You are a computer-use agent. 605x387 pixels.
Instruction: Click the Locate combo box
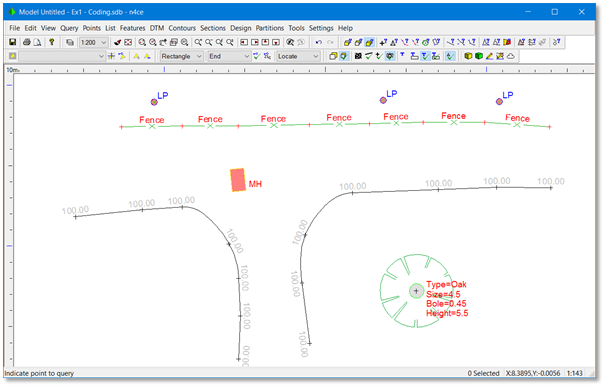[298, 56]
